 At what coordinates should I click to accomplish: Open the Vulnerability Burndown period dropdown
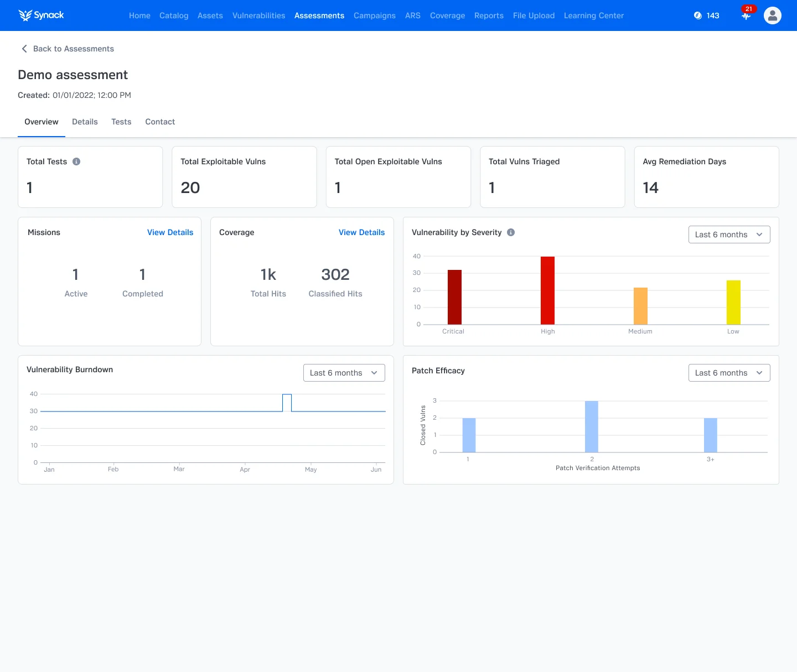click(344, 373)
